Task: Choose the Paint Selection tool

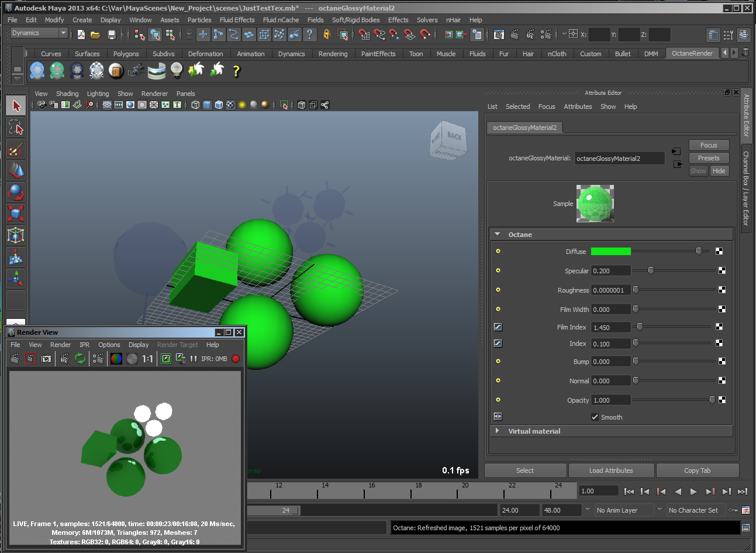Action: [16, 149]
